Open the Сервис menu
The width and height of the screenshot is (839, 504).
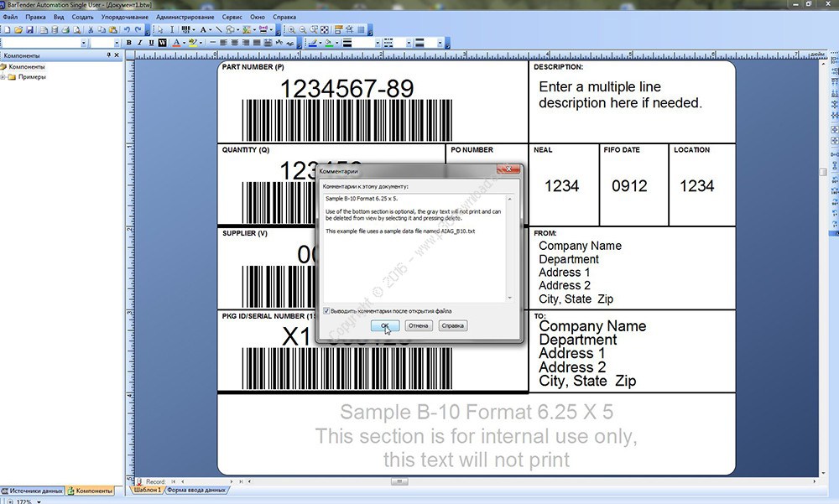pos(232,17)
